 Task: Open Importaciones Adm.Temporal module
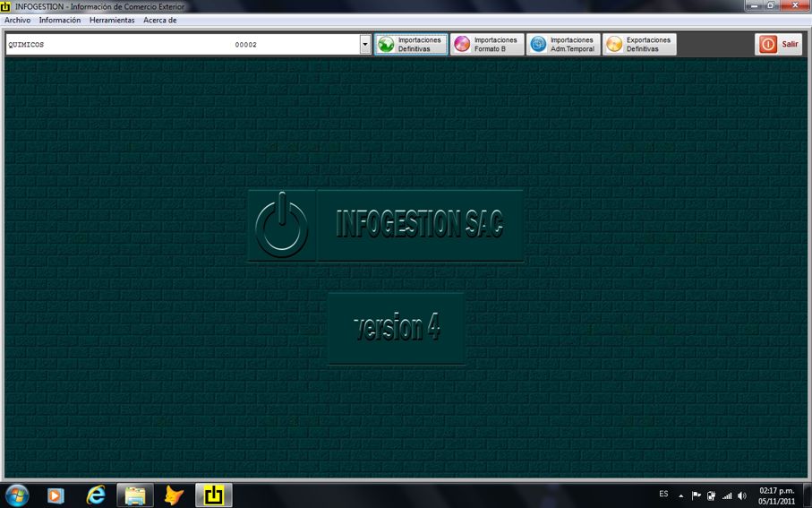coord(563,45)
